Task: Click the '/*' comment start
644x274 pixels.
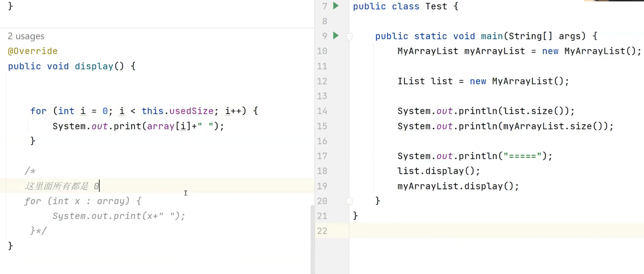Action: coord(30,171)
